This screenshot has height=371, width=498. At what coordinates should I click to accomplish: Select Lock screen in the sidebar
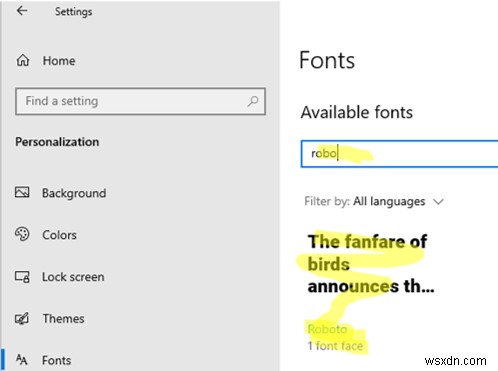(x=73, y=277)
